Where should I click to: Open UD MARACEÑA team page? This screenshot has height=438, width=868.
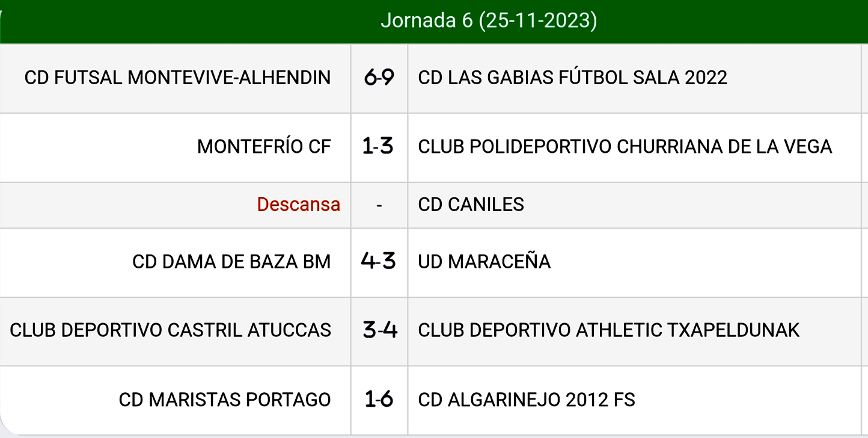click(x=484, y=262)
